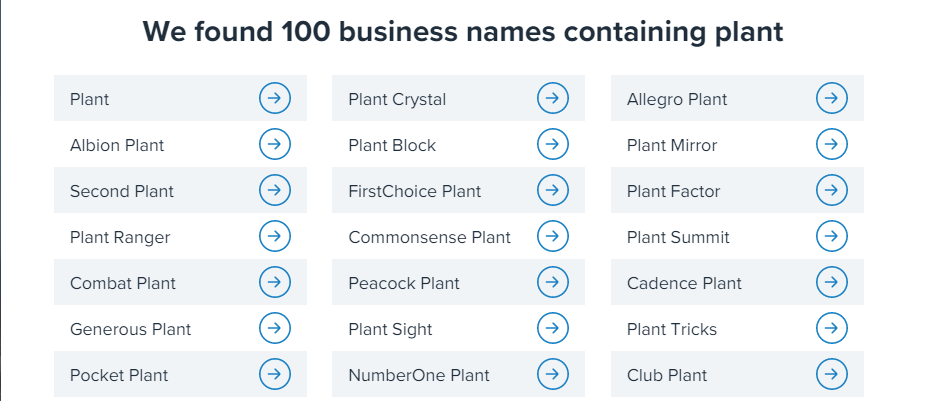Select the arrow icon for Commonsense Plant
The width and height of the screenshot is (925, 401).
(553, 237)
